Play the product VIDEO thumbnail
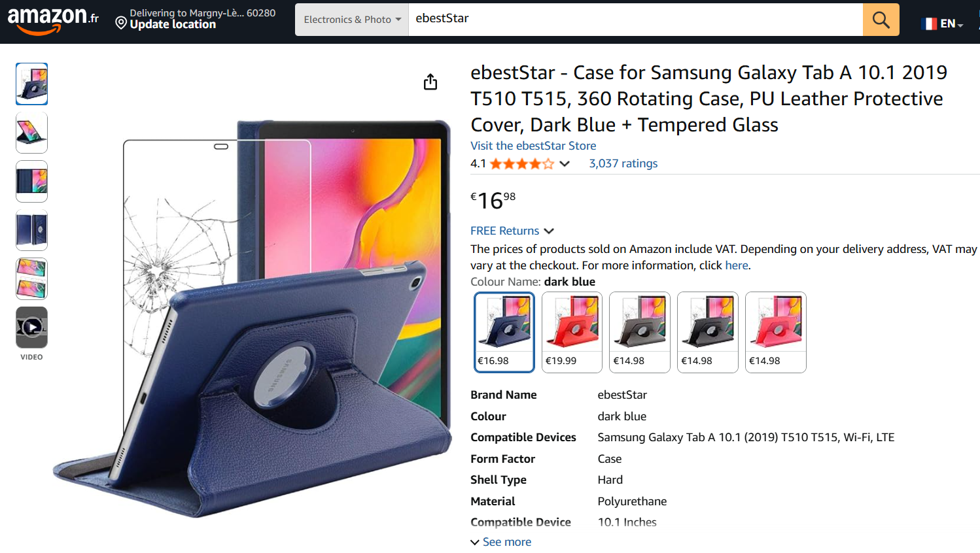980x553 pixels. [31, 327]
